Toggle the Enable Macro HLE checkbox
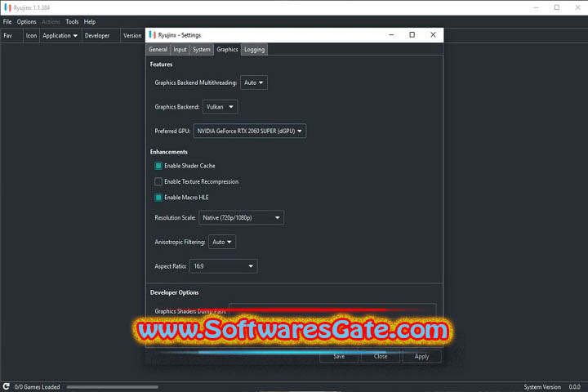The width and height of the screenshot is (588, 392). (158, 198)
